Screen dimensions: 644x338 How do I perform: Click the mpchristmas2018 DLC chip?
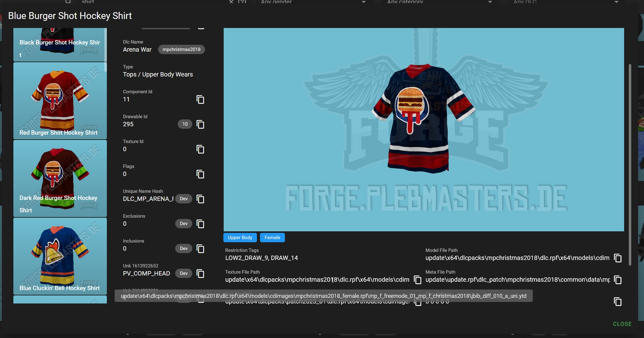[x=181, y=49]
